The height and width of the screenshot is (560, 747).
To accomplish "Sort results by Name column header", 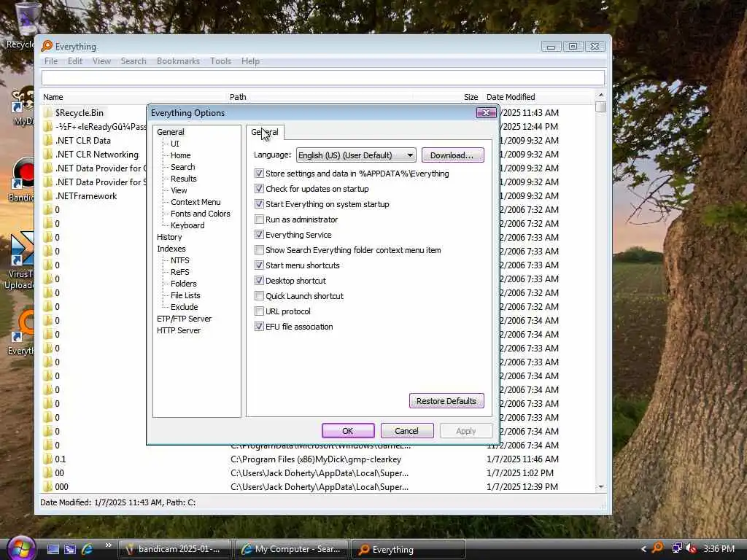I will [x=133, y=97].
